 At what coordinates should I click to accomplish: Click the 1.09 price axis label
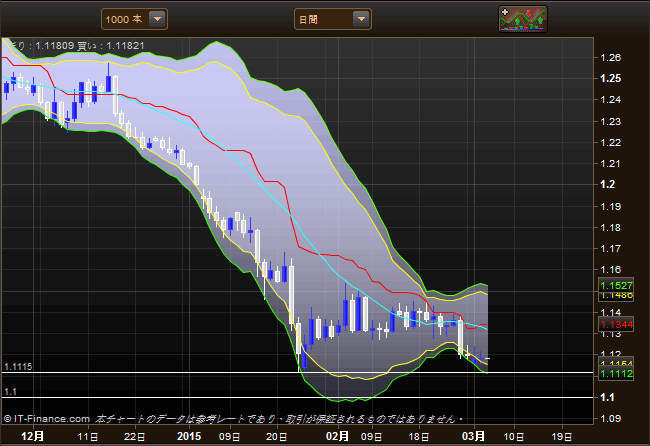(611, 418)
